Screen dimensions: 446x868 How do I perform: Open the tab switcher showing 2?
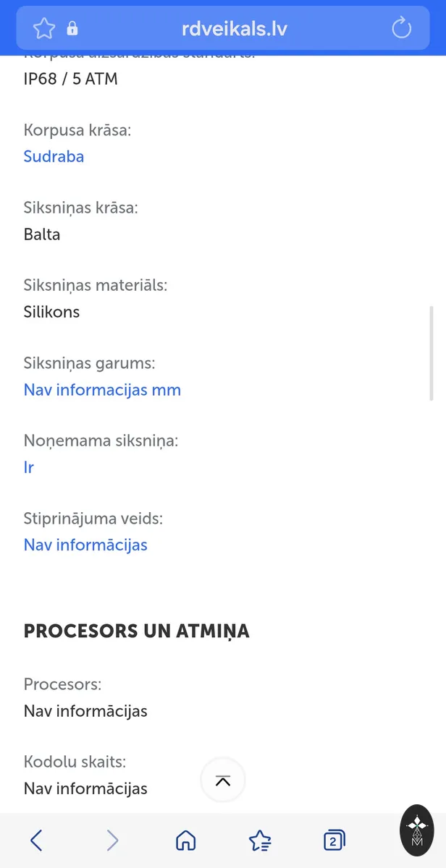[x=334, y=840]
